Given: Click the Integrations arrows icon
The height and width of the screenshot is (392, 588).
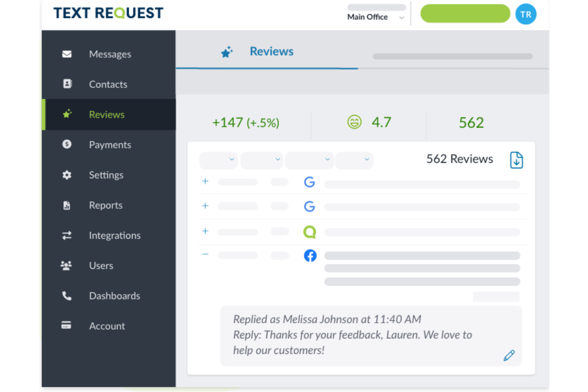Looking at the screenshot, I should coord(67,235).
